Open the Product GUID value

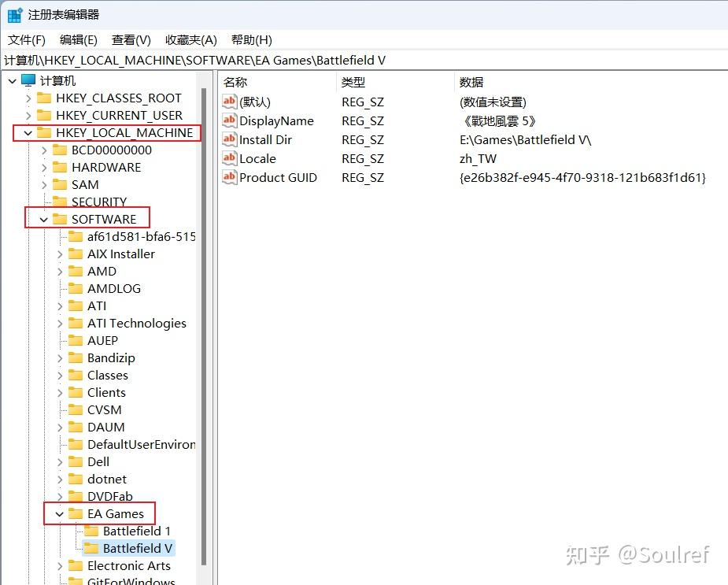pos(271,177)
